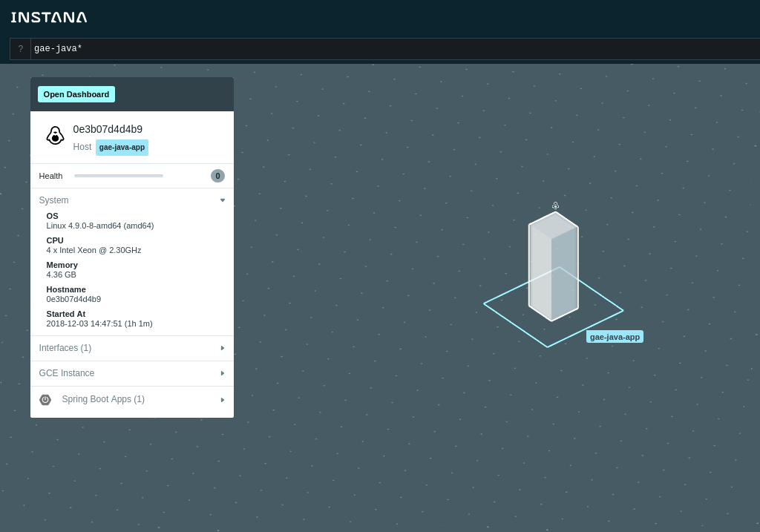Select the small Linux icon above the tower
760x532 pixels.
(x=555, y=206)
